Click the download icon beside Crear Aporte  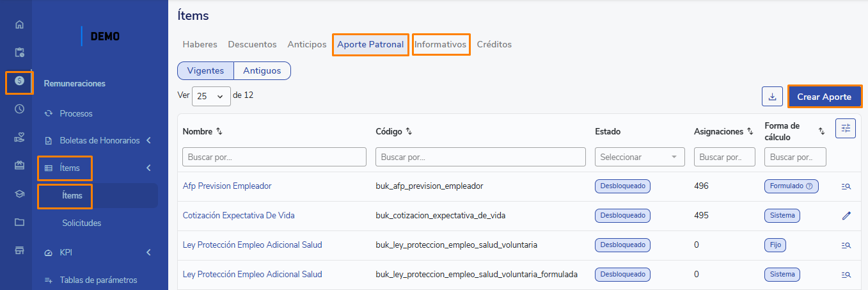(x=772, y=97)
